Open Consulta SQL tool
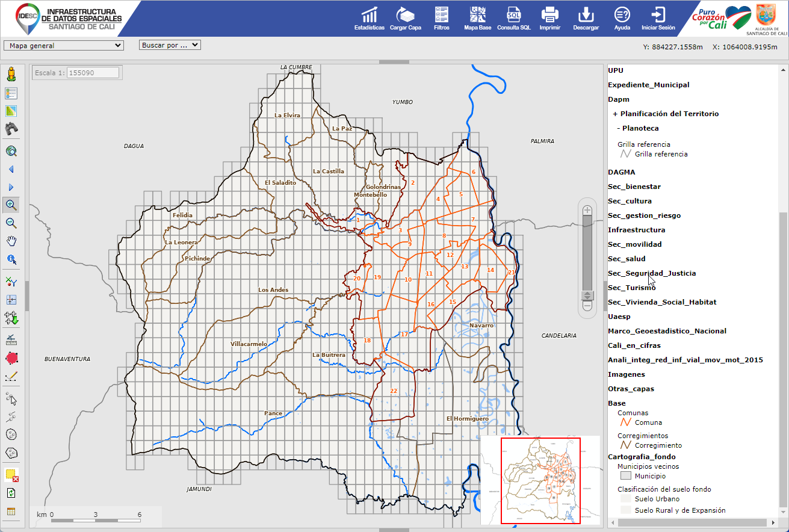The image size is (789, 532). point(514,18)
